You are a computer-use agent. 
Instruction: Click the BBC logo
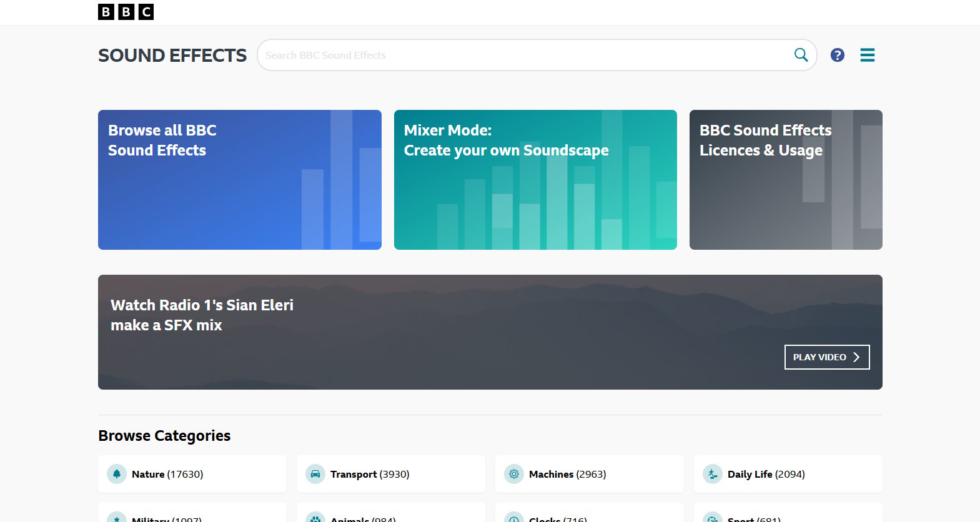pyautogui.click(x=126, y=12)
